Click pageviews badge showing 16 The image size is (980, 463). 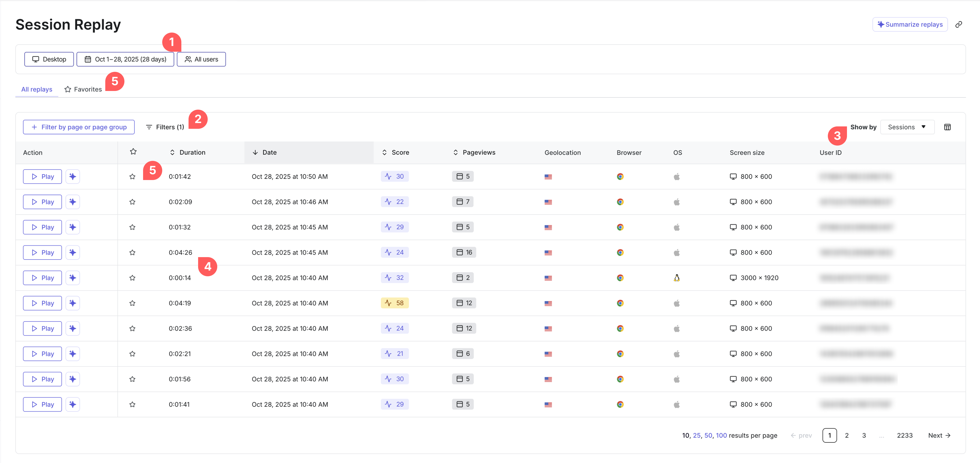464,252
